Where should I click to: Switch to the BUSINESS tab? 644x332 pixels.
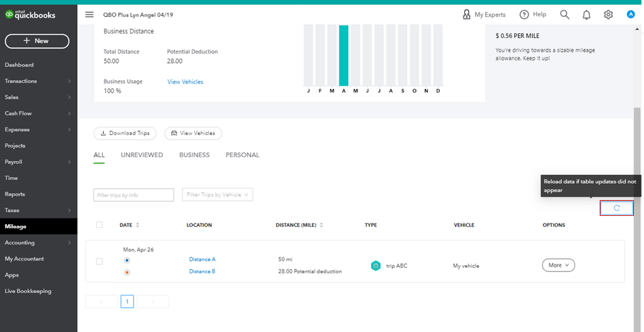(x=194, y=155)
